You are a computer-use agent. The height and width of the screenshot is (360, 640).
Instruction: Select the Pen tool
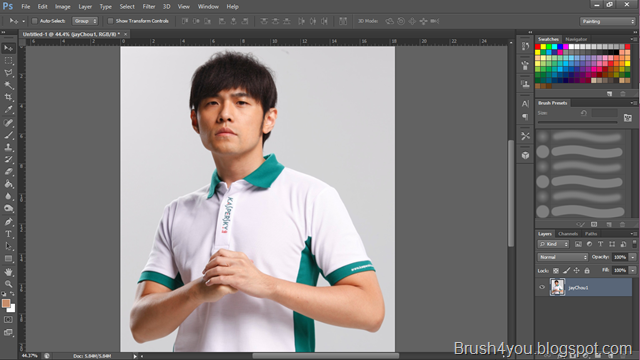tap(8, 222)
